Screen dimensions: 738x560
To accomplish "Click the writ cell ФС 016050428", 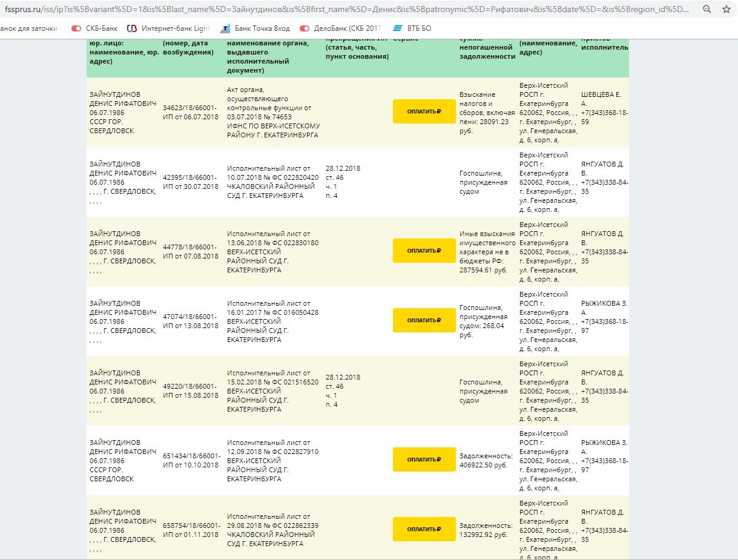I will (x=273, y=321).
